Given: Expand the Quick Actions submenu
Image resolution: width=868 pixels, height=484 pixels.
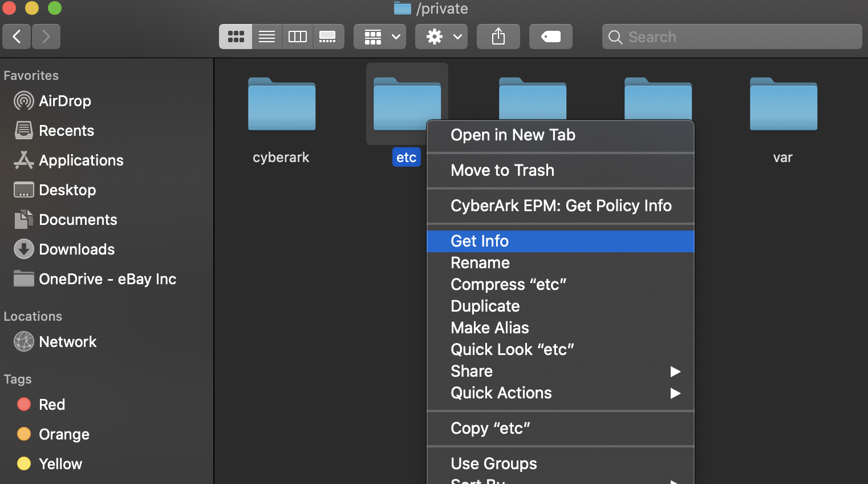Looking at the screenshot, I should [561, 393].
